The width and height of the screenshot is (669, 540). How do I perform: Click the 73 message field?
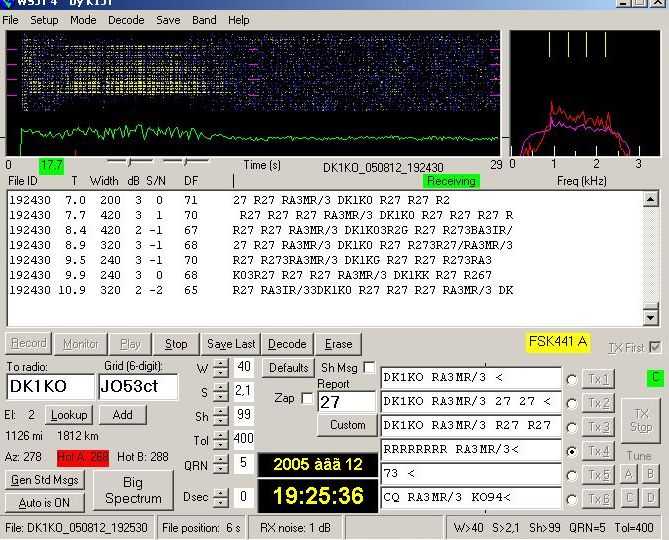pyautogui.click(x=471, y=473)
